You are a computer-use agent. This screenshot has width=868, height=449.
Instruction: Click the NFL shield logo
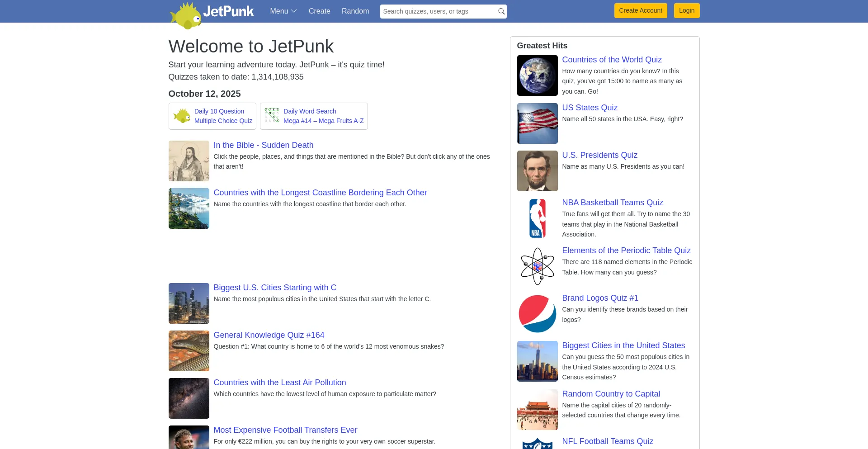(x=537, y=444)
